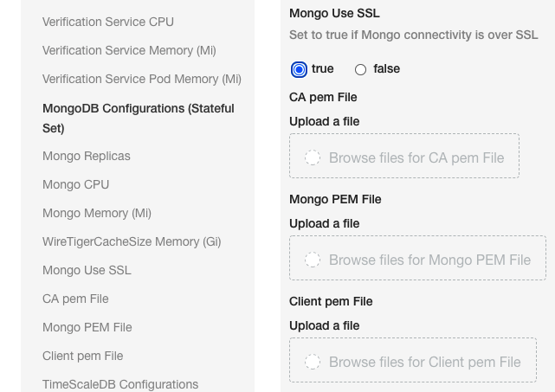Go to Verification Service CPU in sidebar

(108, 22)
